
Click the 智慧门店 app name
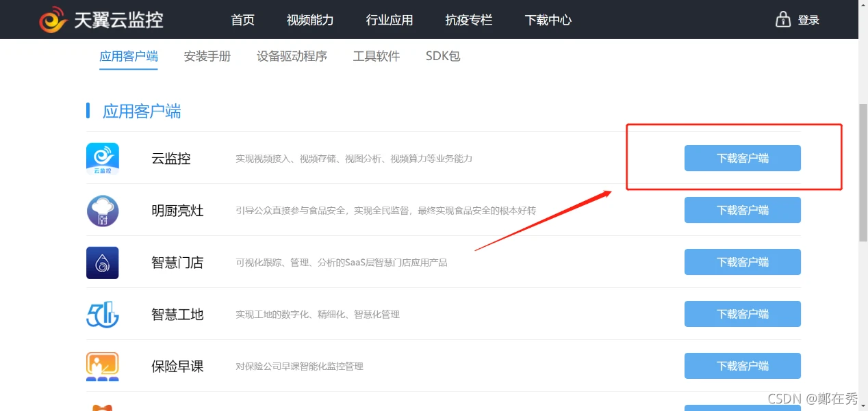pos(177,263)
